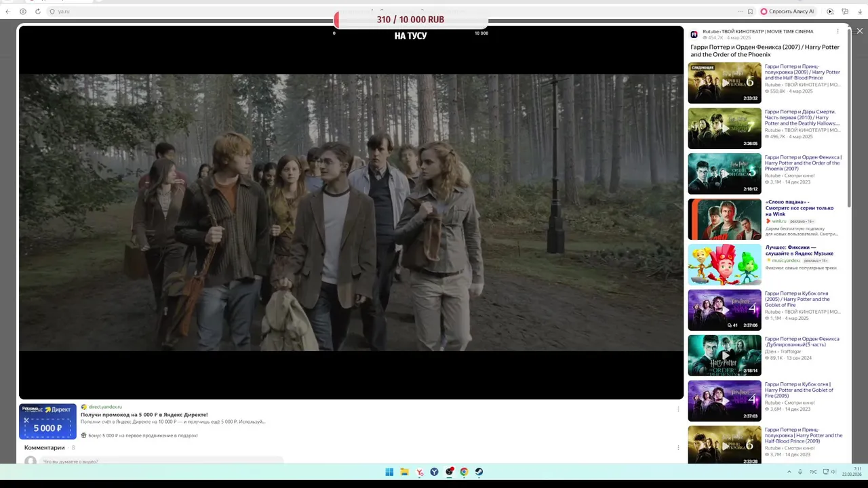Open Гарри Поттер и Дары Смерти title link
This screenshot has height=488, width=868.
coord(803,117)
